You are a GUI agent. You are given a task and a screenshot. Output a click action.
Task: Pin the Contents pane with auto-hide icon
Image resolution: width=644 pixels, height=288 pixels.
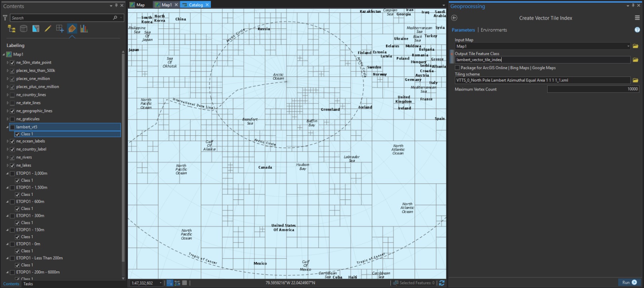[x=116, y=6]
